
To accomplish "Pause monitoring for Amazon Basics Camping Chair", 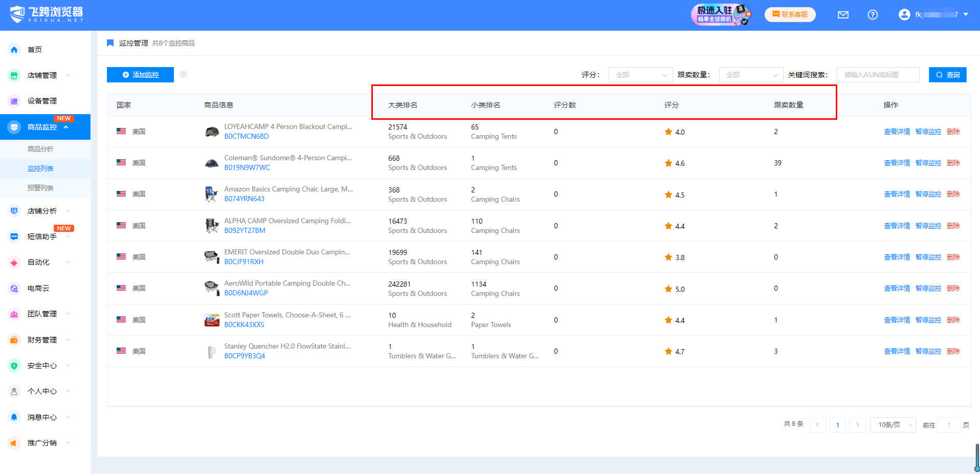I will click(x=928, y=194).
